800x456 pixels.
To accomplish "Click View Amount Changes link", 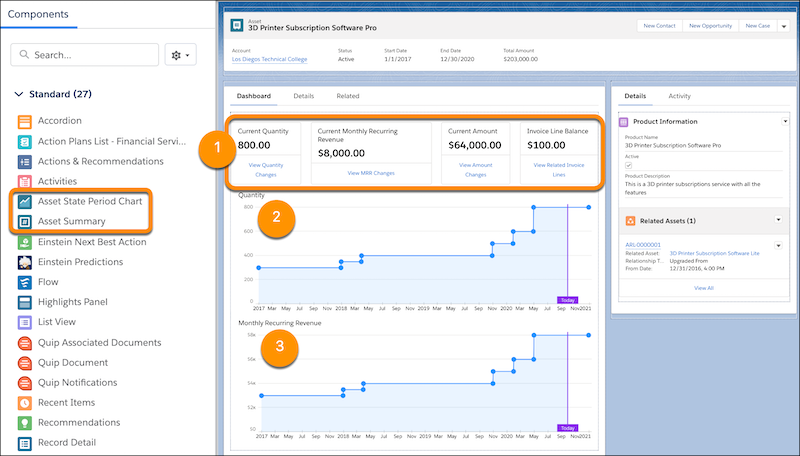I will pyautogui.click(x=476, y=170).
